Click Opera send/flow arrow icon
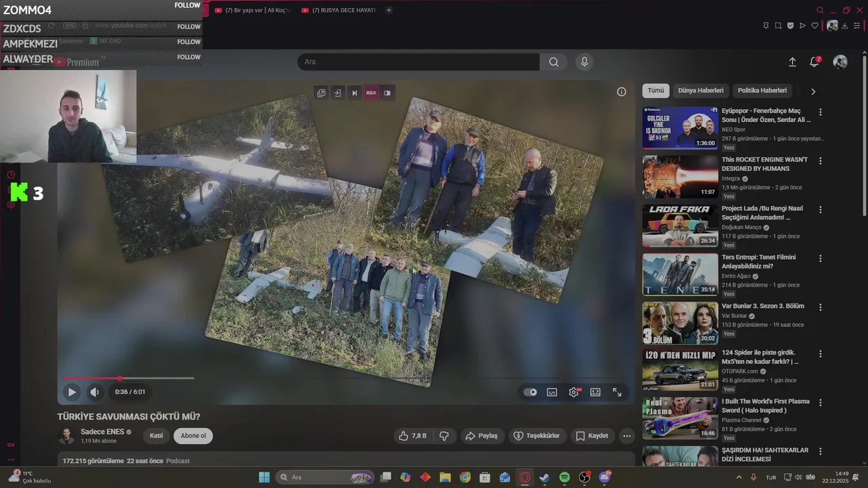 pos(802,26)
